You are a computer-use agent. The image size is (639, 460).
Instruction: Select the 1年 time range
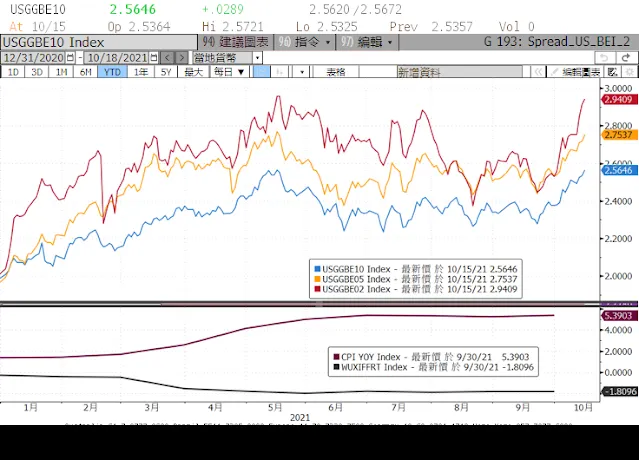coord(141,72)
